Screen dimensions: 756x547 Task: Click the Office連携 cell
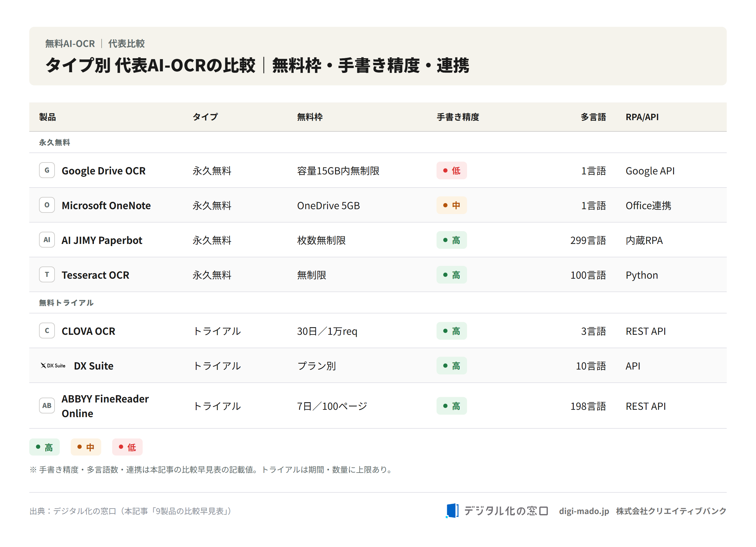(x=648, y=205)
